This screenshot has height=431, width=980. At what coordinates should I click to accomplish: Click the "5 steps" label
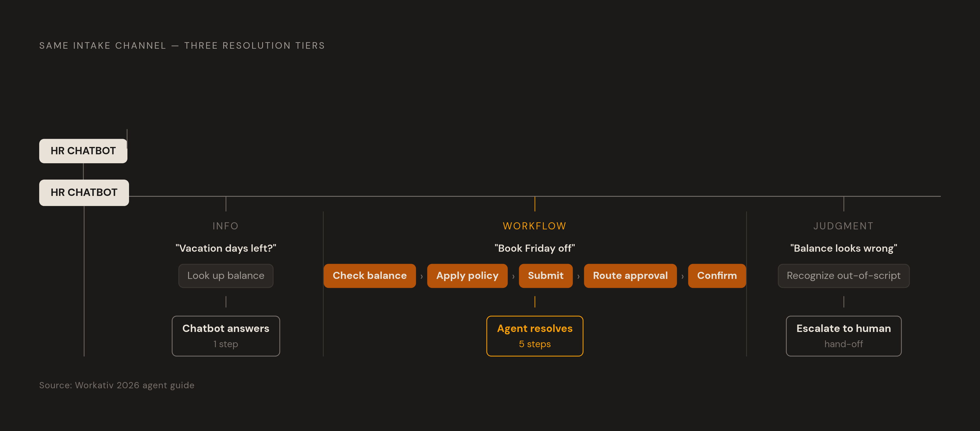535,344
